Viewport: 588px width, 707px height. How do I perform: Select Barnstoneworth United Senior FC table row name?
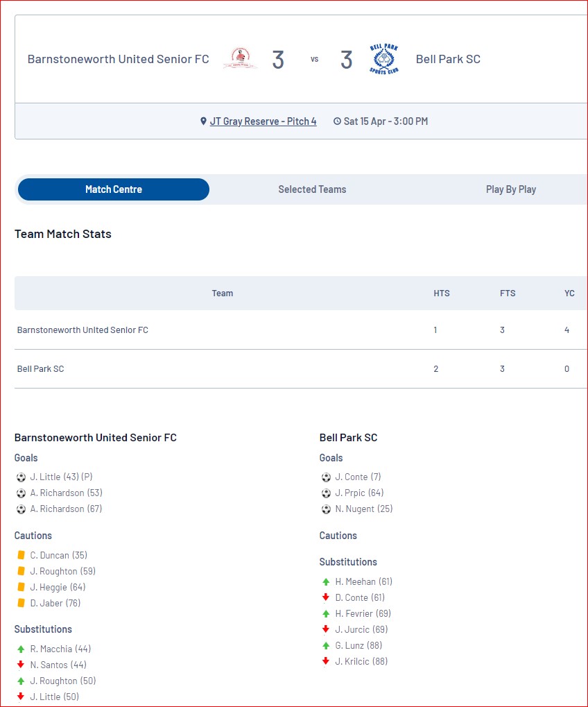click(x=83, y=330)
